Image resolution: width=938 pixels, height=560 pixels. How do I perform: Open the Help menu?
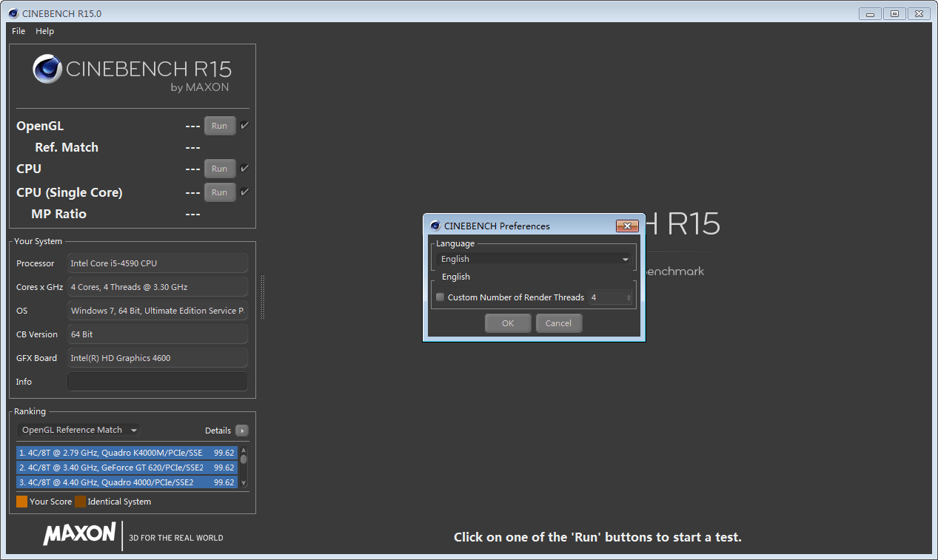[44, 31]
